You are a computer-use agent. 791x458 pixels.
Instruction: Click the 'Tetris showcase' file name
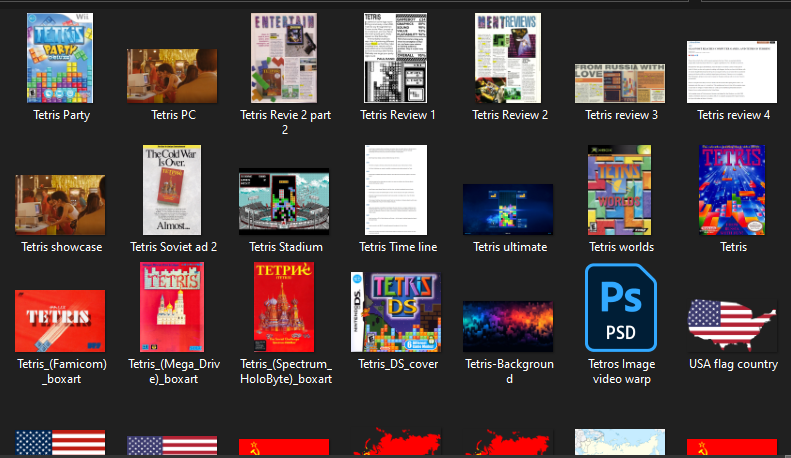point(62,247)
